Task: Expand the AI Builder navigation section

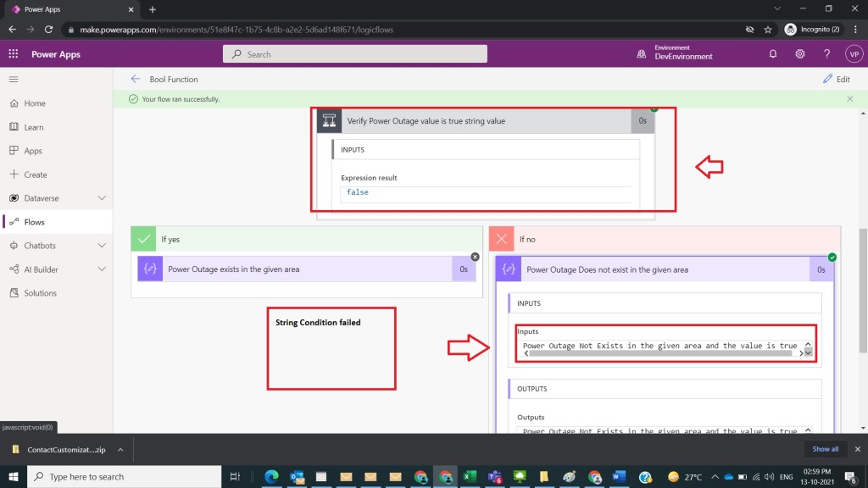Action: 102,269
